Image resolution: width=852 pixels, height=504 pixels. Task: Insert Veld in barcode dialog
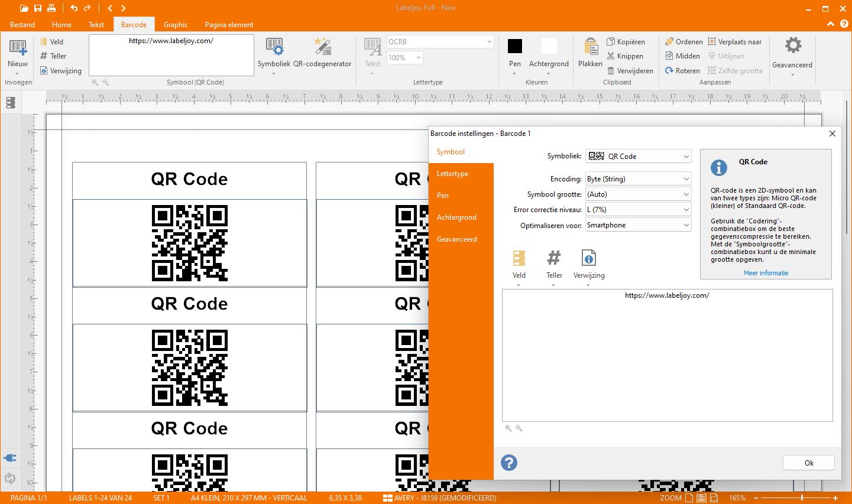pos(519,268)
